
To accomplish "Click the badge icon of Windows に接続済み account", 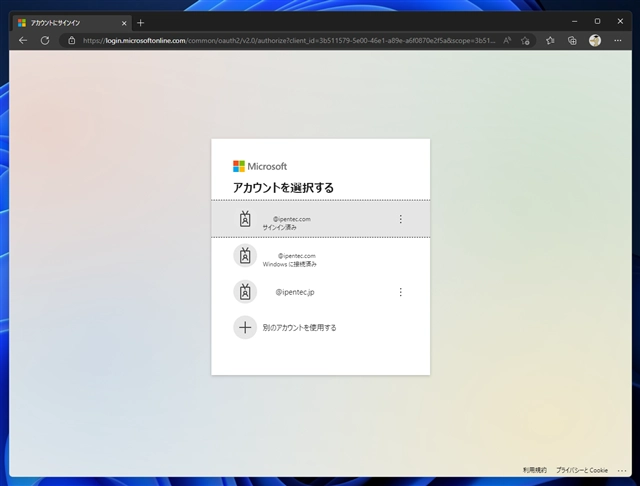I will tap(245, 256).
